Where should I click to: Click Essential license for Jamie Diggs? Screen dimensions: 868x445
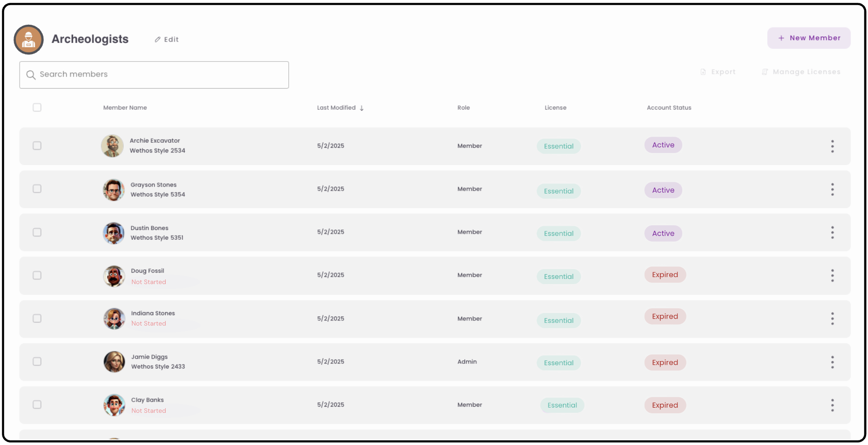(559, 363)
